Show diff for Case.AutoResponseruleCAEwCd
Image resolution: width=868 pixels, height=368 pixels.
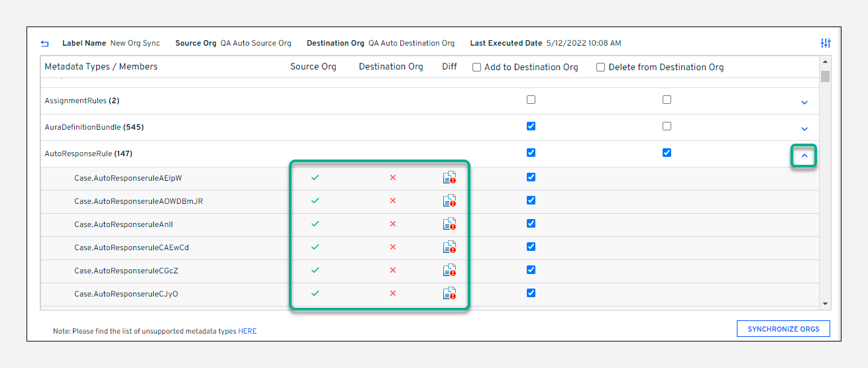(x=449, y=247)
